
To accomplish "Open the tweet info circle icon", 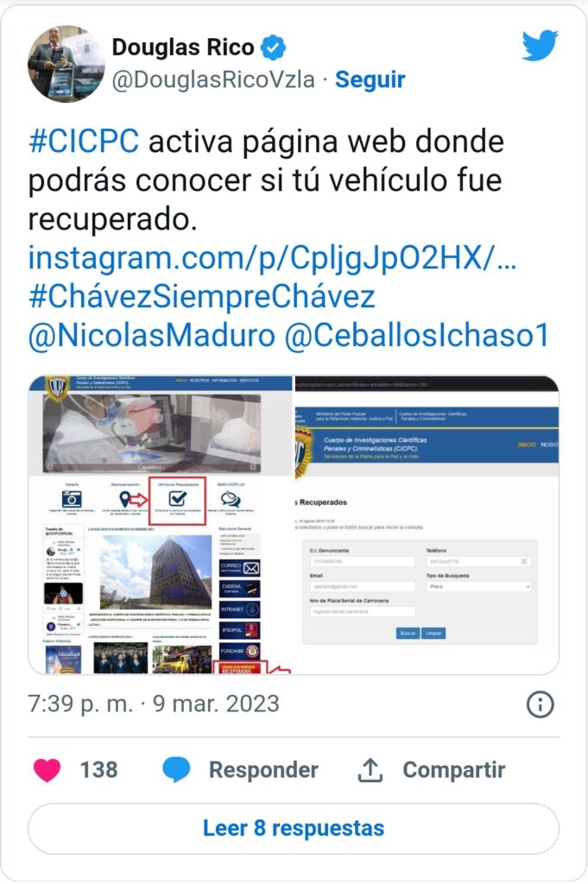I will [541, 704].
